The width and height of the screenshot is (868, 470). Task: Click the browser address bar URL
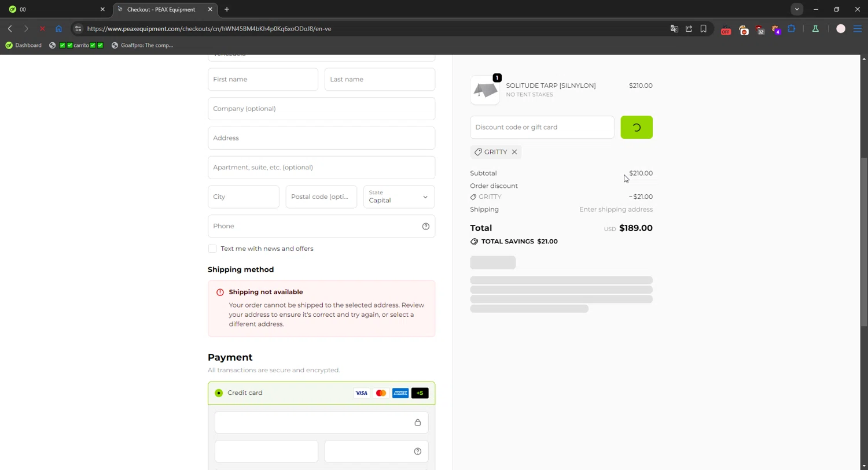tap(209, 28)
